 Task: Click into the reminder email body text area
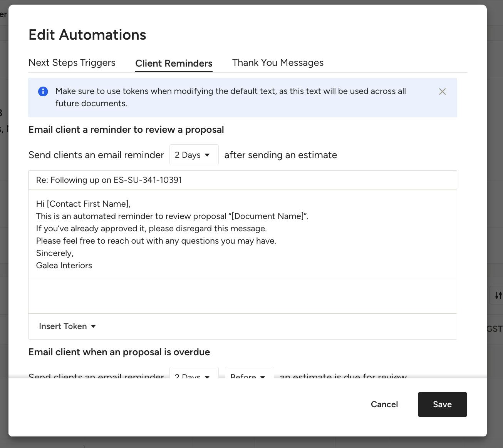243,252
